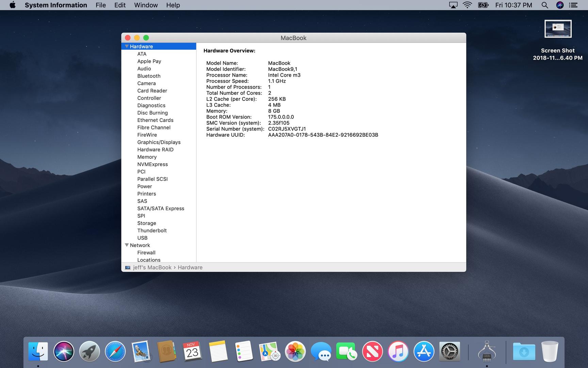
Task: Select USB in the sidebar
Action: pyautogui.click(x=142, y=238)
